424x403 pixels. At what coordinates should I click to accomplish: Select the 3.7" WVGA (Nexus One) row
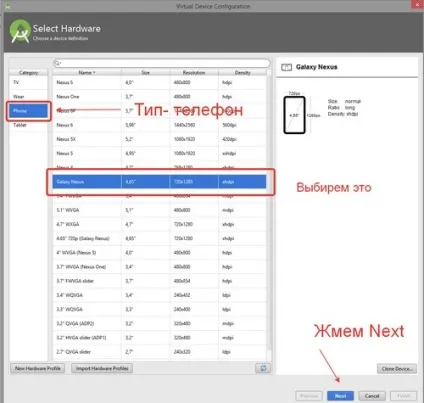point(159,267)
